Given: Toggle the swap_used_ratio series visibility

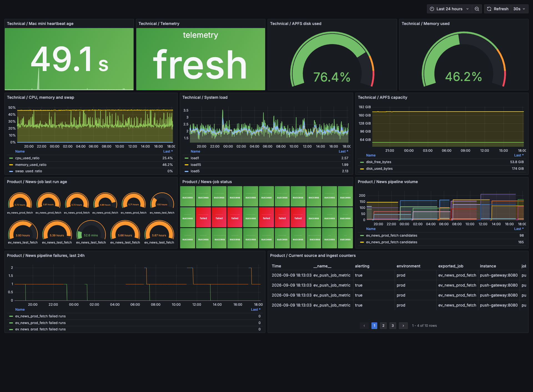Looking at the screenshot, I should click(29, 171).
